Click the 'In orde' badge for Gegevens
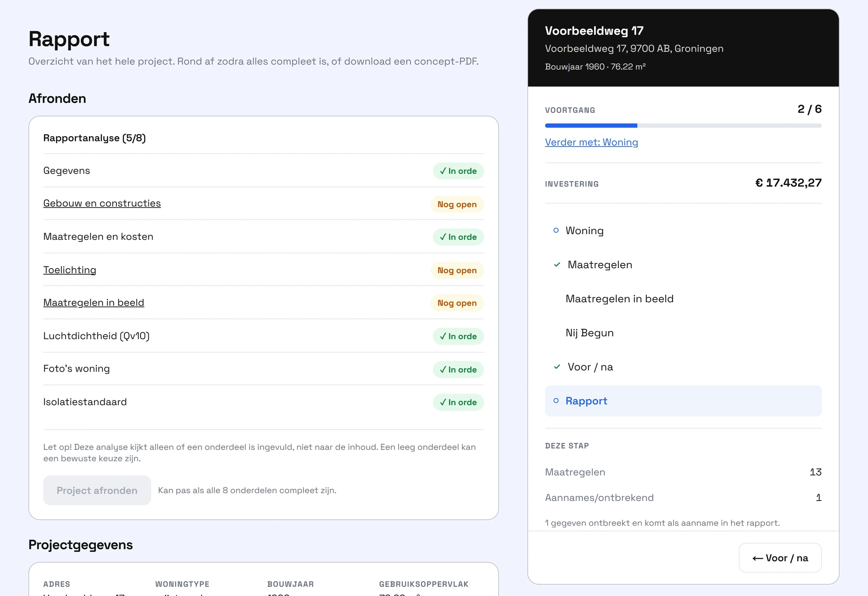The image size is (868, 596). click(x=458, y=171)
